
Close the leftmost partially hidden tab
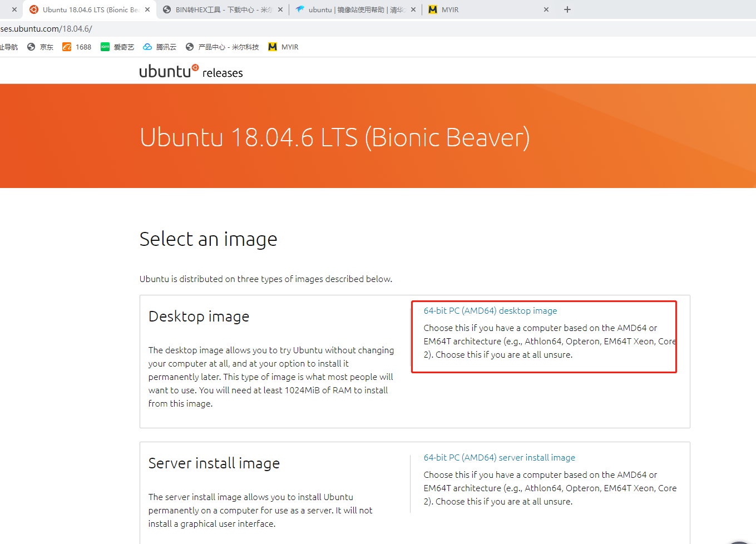(14, 9)
